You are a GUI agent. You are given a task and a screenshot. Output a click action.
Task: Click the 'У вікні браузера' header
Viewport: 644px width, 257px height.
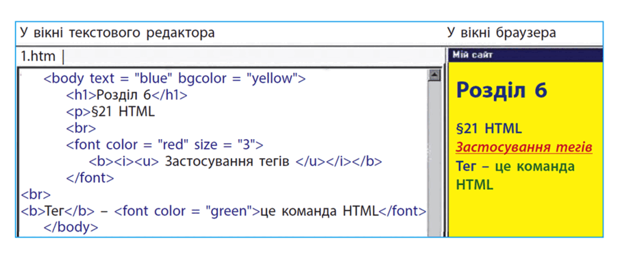point(501,33)
